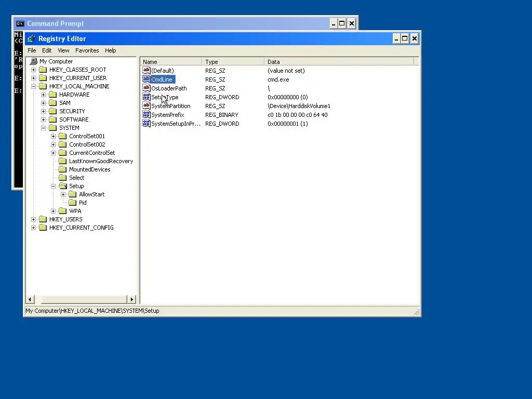Sort values by the Name column header
Screen dimensions: 532x399
coord(171,62)
